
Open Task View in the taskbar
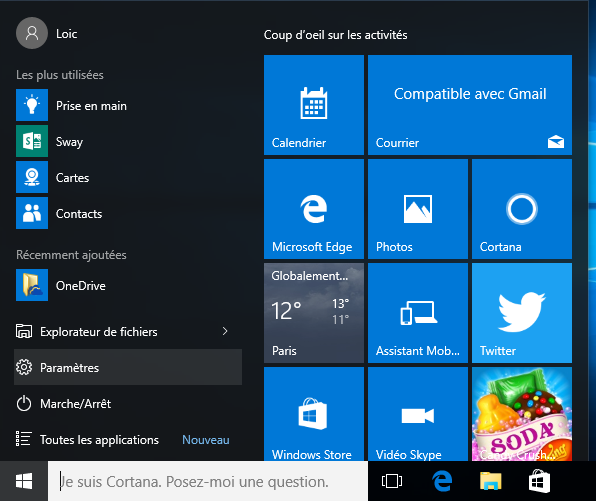point(392,481)
